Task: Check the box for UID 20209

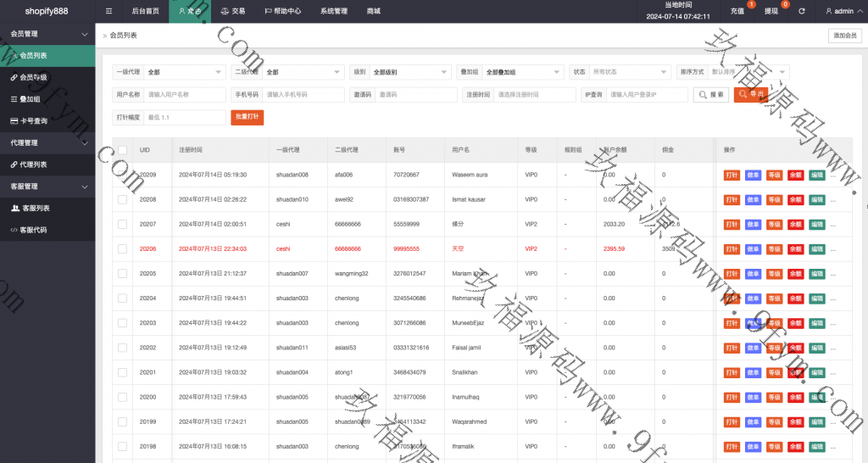Action: pyautogui.click(x=123, y=175)
